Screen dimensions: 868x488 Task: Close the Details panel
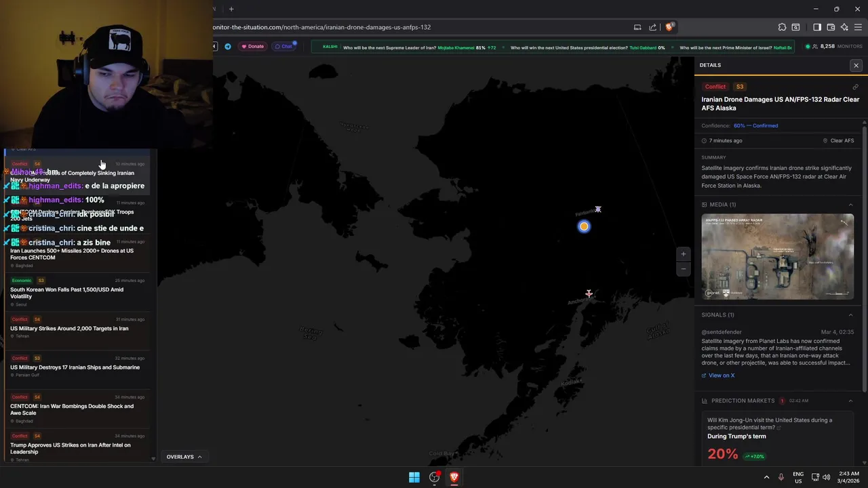point(856,65)
